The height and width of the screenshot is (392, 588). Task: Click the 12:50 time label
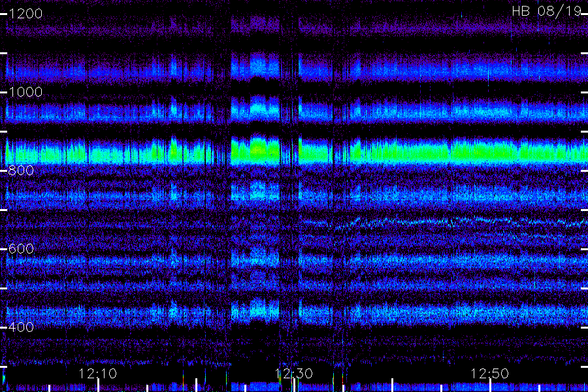pos(489,374)
